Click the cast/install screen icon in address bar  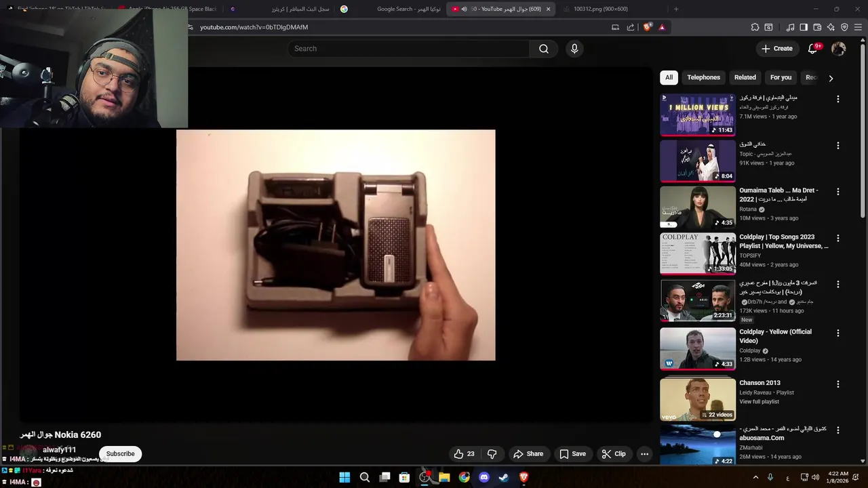[x=615, y=27]
